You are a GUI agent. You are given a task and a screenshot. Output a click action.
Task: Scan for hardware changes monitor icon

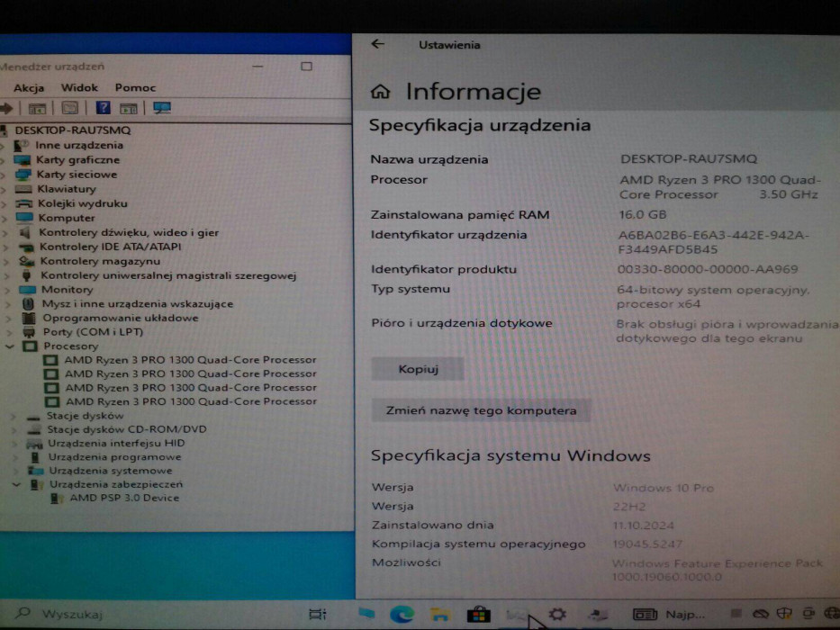click(162, 108)
